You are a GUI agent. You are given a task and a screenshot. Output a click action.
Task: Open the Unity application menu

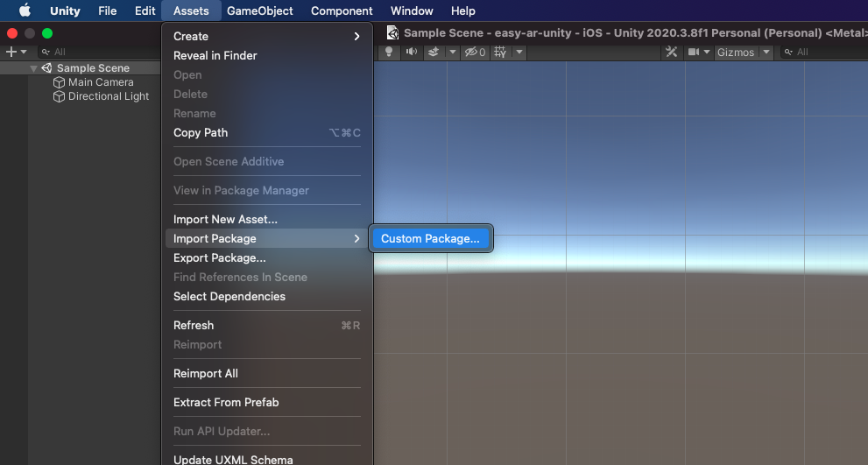(x=65, y=11)
